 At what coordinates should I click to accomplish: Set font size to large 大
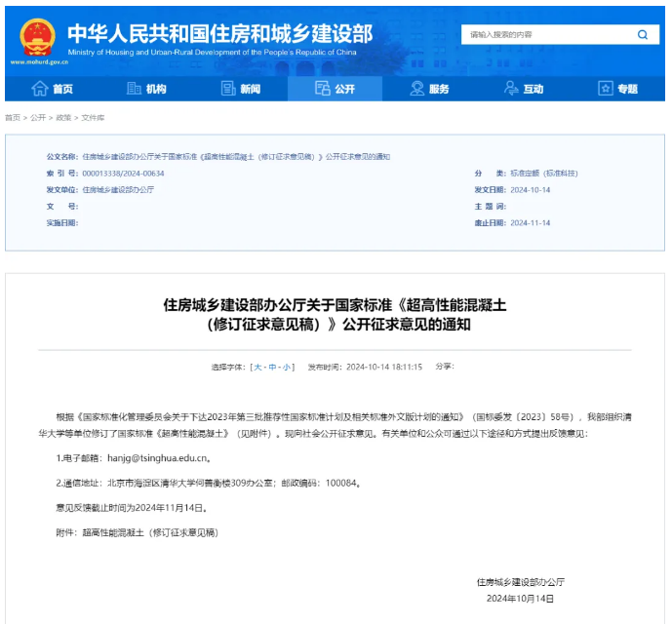point(258,367)
